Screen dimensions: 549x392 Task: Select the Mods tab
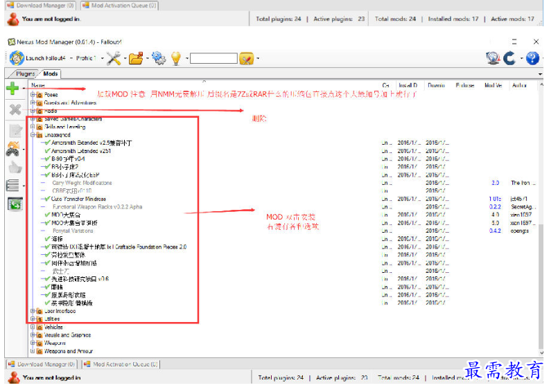(51, 74)
